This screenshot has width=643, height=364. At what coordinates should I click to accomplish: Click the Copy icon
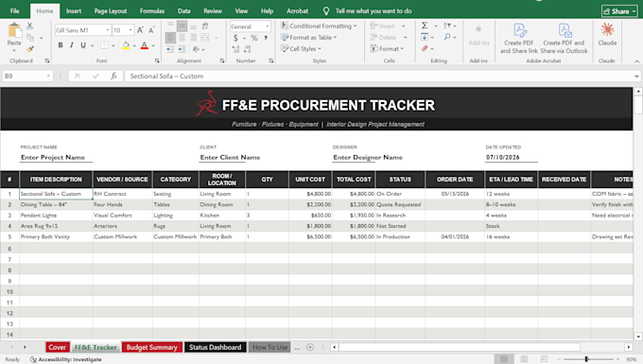point(30,38)
